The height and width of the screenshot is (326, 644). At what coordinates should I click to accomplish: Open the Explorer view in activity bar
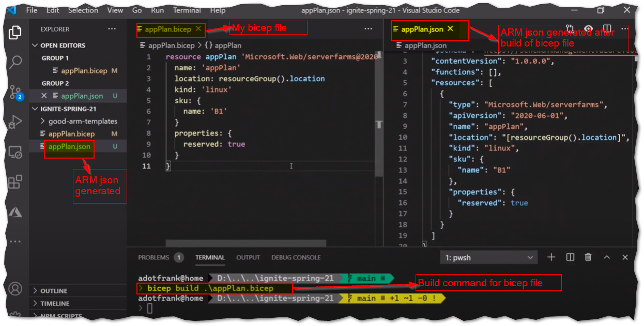(16, 32)
